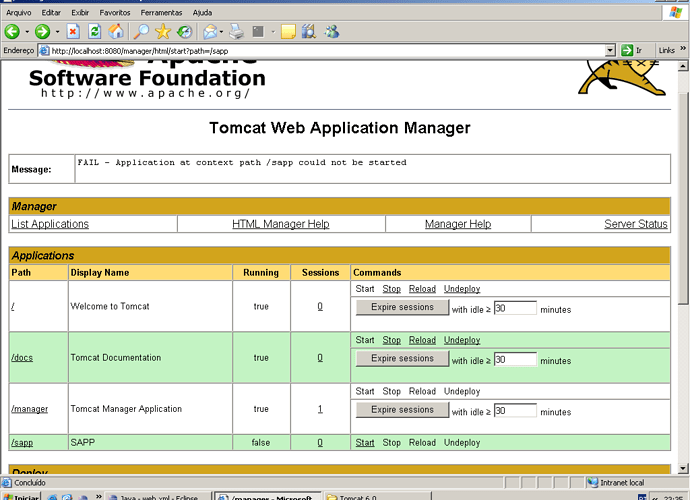
Task: Click Expire sessions for Tomcat Manager Application
Action: pyautogui.click(x=402, y=410)
